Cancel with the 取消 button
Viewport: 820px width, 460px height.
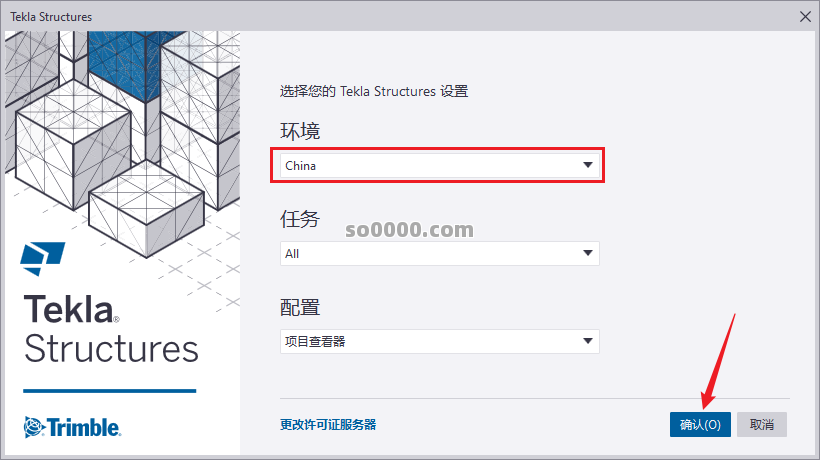tap(762, 424)
